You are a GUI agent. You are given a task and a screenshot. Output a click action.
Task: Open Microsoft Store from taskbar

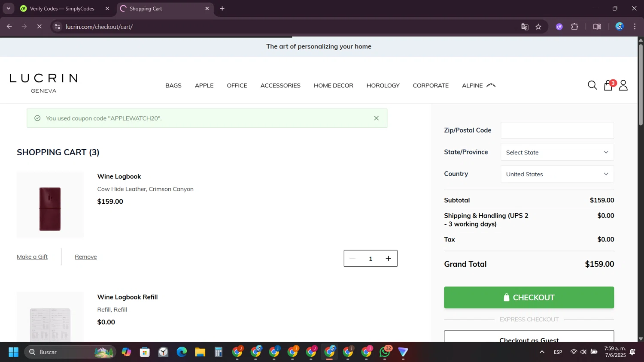tap(145, 352)
